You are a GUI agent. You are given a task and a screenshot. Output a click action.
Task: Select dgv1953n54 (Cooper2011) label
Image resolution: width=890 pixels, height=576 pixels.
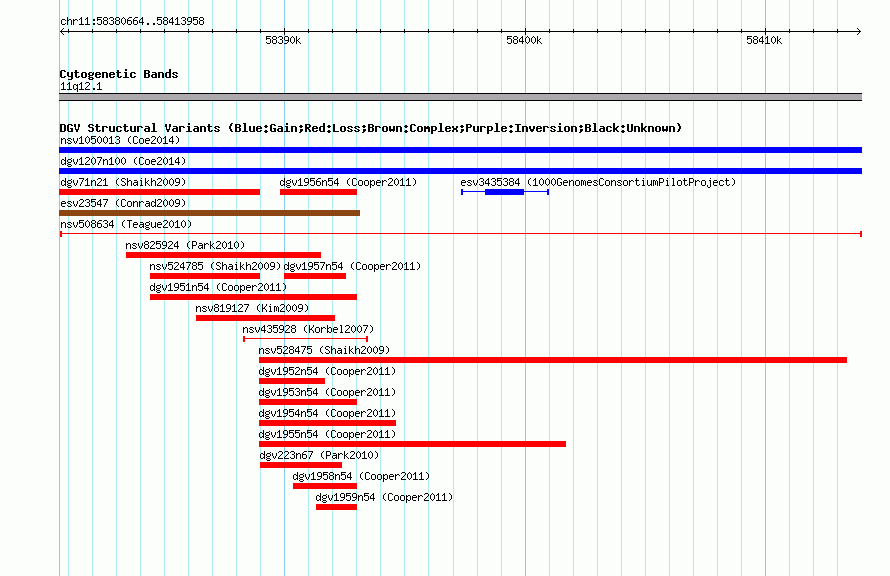(327, 392)
